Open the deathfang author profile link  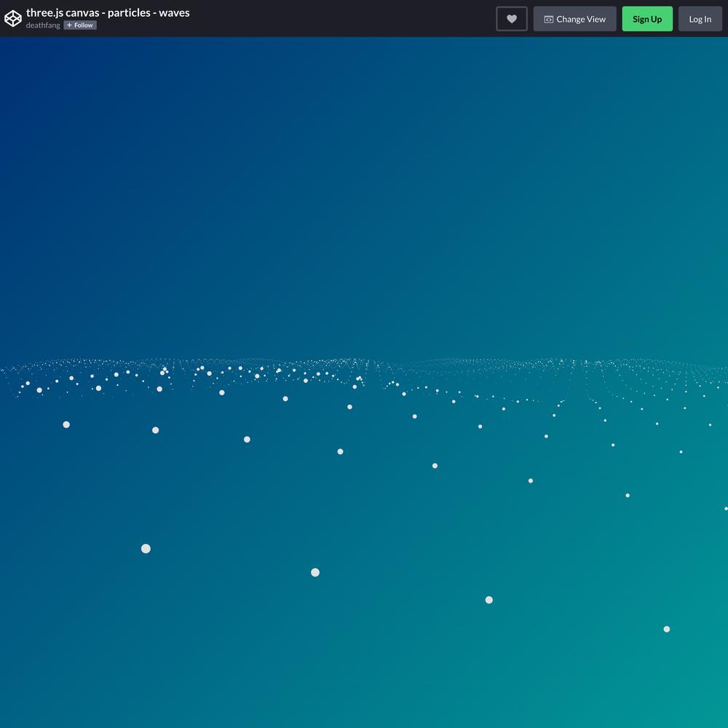pos(43,25)
